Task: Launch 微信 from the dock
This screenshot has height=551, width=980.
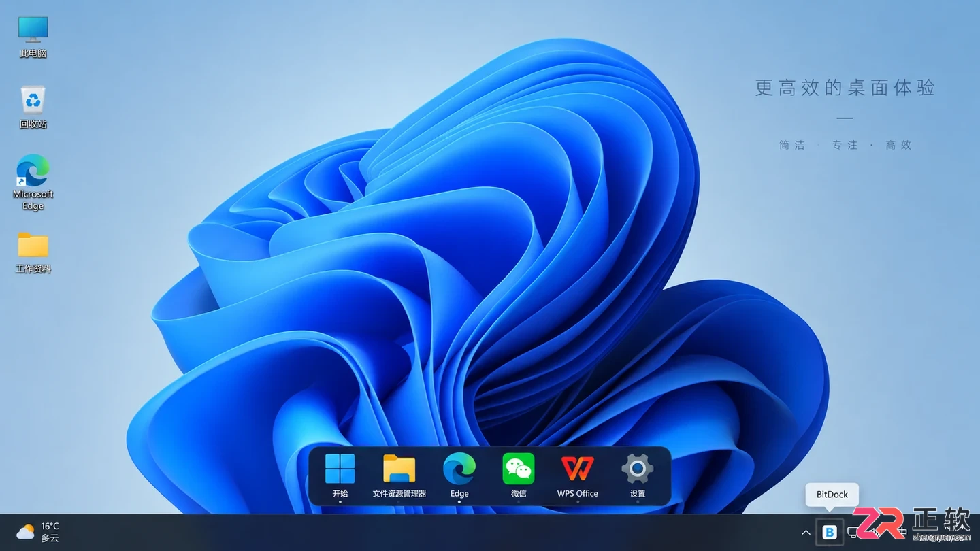Action: point(519,475)
